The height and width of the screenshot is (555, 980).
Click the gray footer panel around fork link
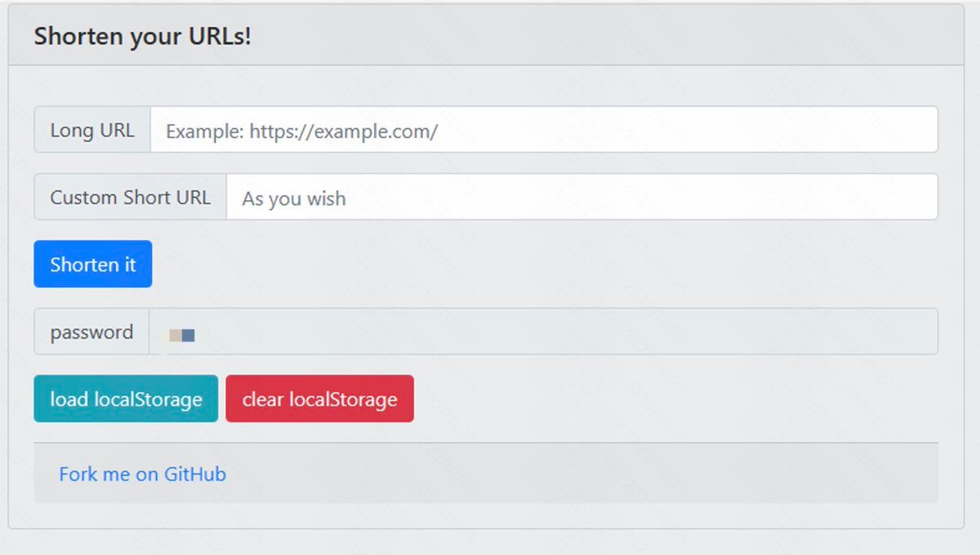click(x=572, y=474)
